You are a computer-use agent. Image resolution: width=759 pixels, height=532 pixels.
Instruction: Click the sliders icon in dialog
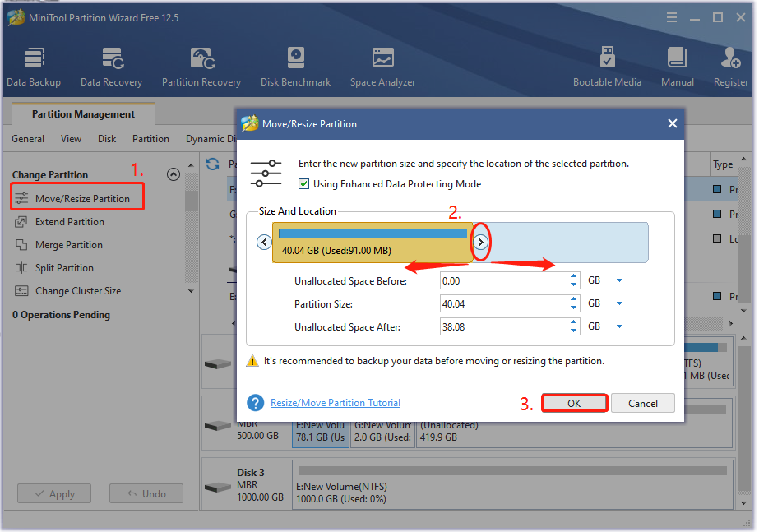click(x=266, y=173)
